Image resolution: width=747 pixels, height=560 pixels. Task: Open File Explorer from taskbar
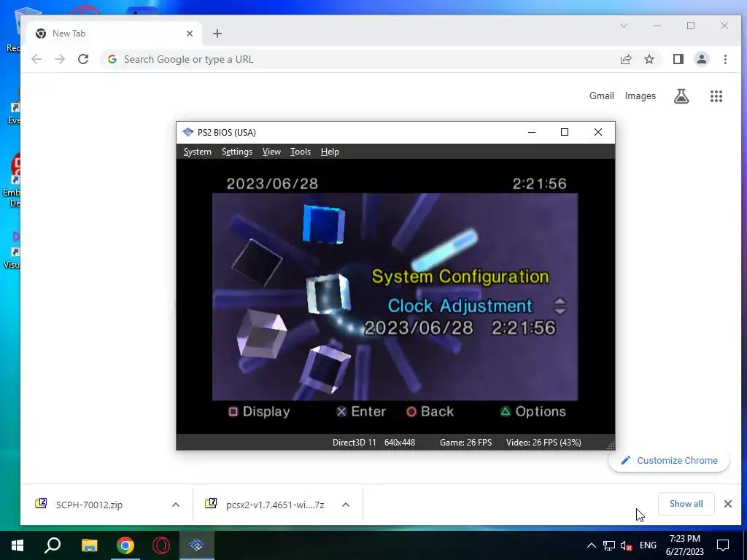[x=89, y=545]
